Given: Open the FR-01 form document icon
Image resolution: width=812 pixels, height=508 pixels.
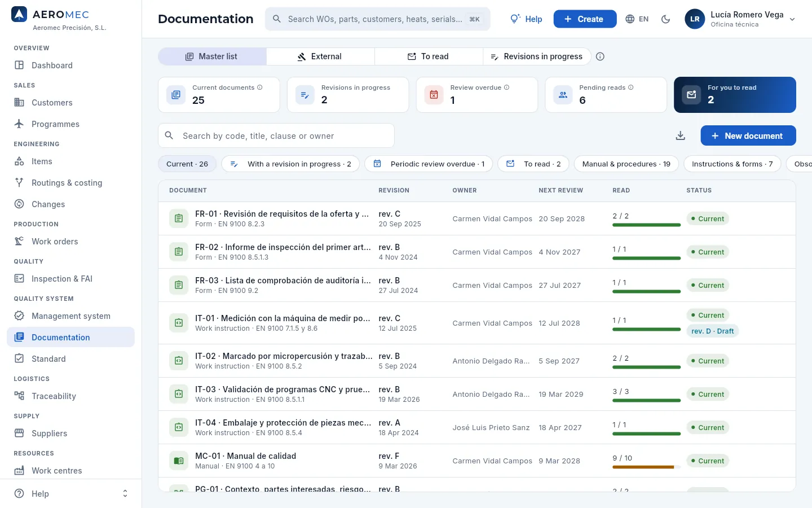Looking at the screenshot, I should (x=179, y=218).
